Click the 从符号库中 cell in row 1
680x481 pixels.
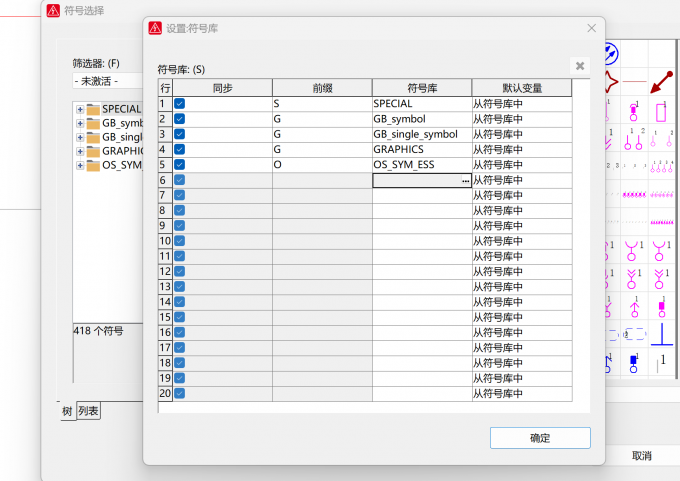[x=522, y=104]
